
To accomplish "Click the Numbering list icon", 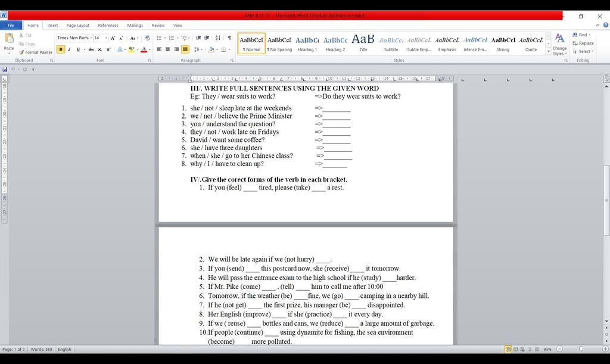I will click(x=171, y=38).
